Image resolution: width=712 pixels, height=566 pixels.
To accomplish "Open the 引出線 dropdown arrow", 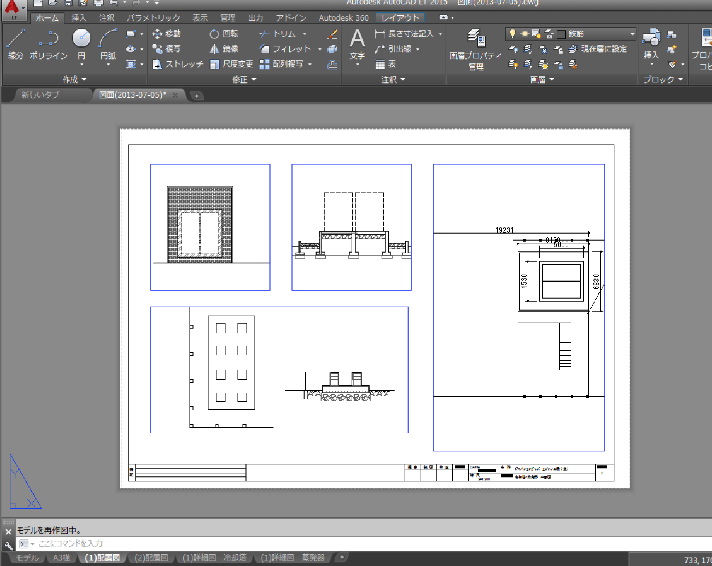I will click(417, 49).
